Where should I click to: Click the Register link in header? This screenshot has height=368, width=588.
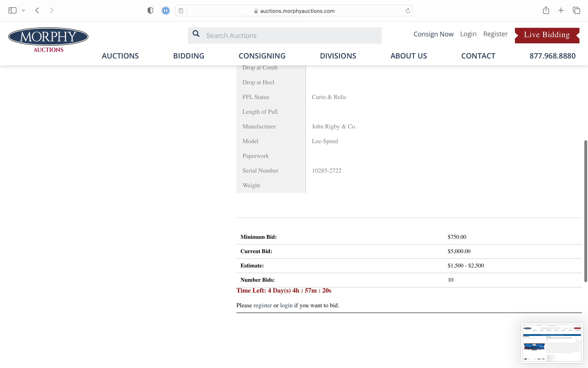coord(495,34)
